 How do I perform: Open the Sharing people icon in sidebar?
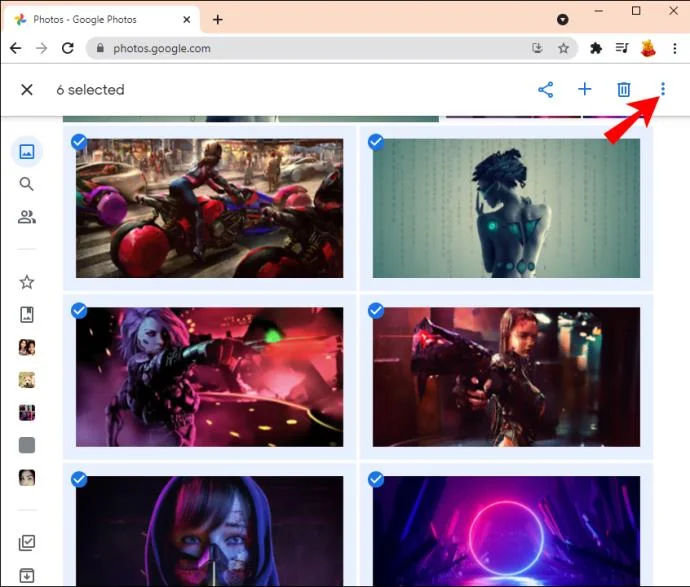[x=27, y=216]
